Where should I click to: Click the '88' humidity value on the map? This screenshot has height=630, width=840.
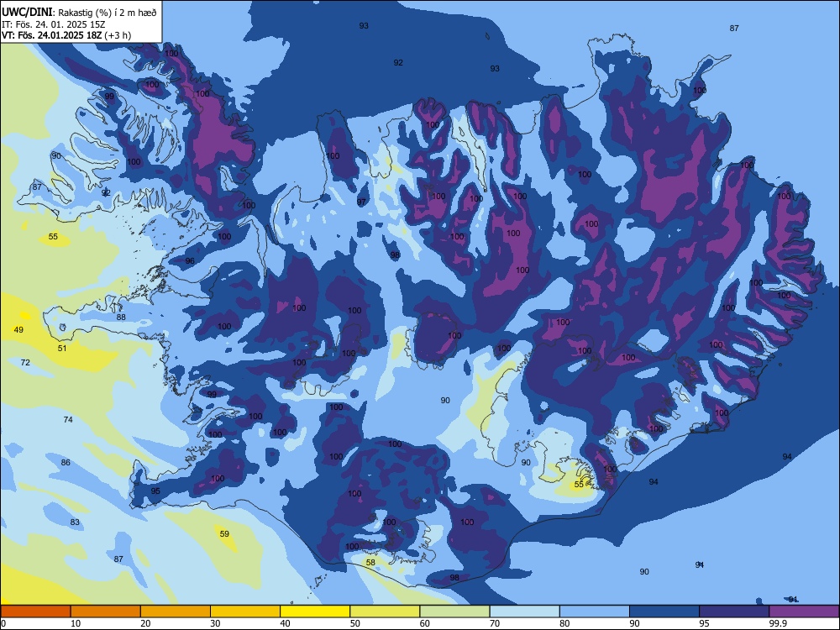(x=121, y=318)
